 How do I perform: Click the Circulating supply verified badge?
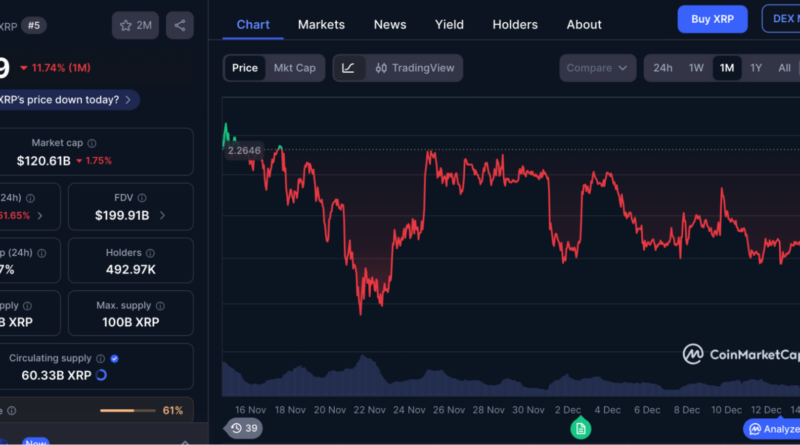[114, 358]
